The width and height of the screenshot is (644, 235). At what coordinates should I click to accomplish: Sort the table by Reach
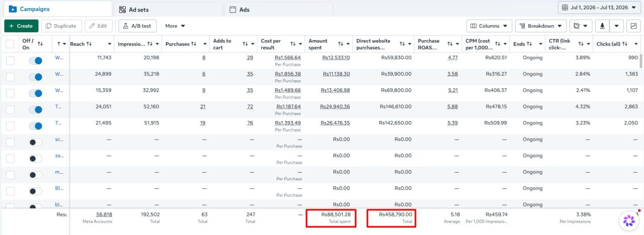(89, 44)
